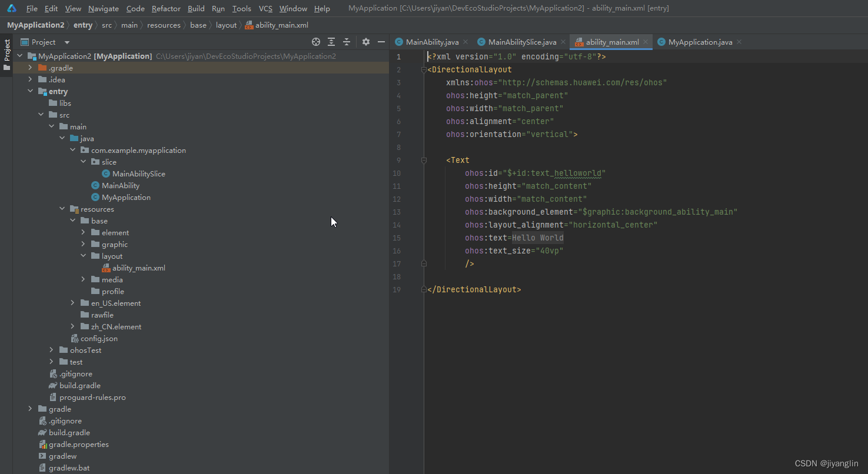Toggle the Project tool window sidebar button
This screenshot has height=474, width=868.
[6, 55]
